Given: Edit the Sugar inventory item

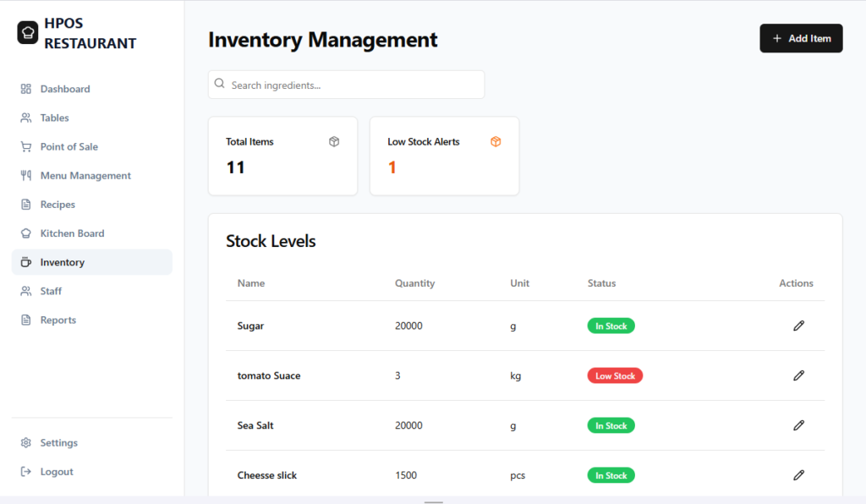Looking at the screenshot, I should pyautogui.click(x=798, y=326).
